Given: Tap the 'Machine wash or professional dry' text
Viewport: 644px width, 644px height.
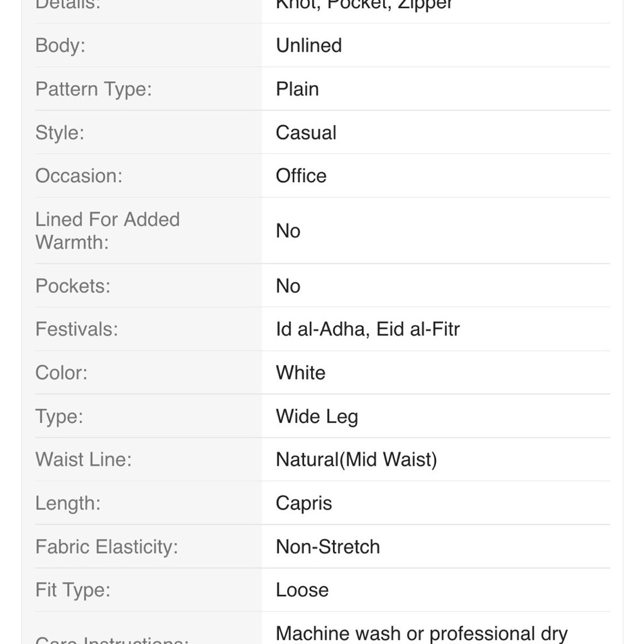Looking at the screenshot, I should [x=422, y=634].
